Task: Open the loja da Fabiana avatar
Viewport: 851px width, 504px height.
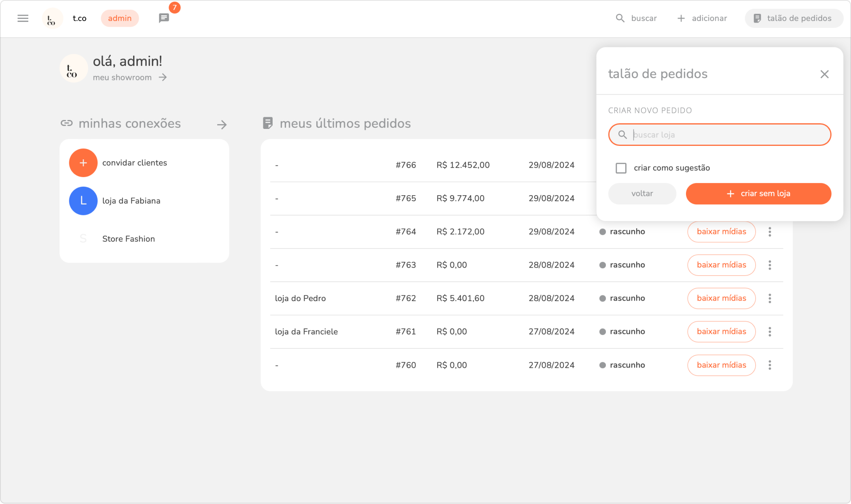Action: 83,201
